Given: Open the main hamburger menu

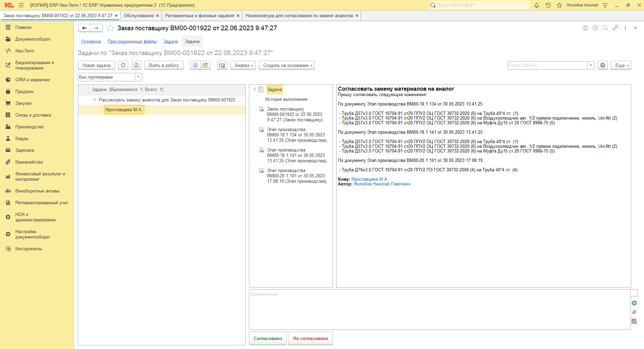Looking at the screenshot, I should pos(21,5).
